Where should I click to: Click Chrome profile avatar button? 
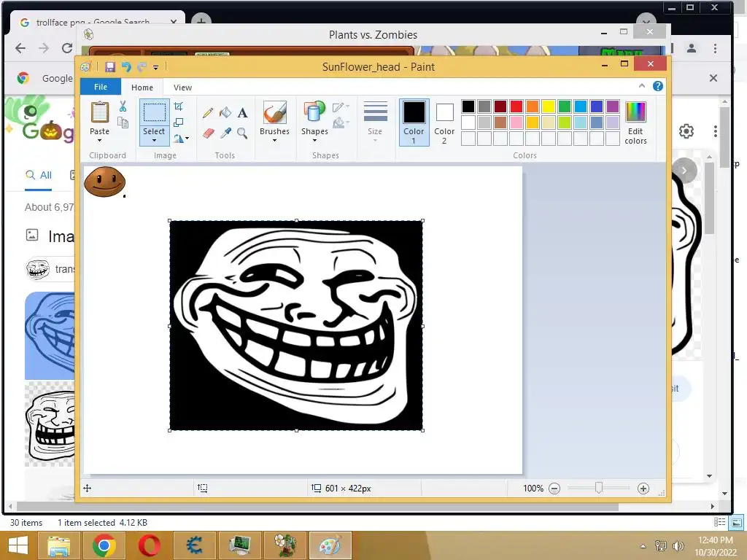692,48
